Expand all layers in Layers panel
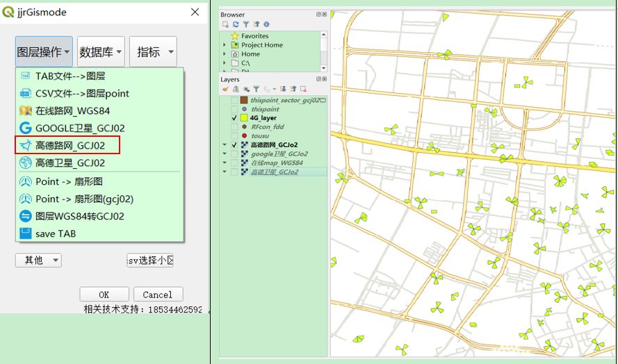618x364 pixels. point(283,89)
